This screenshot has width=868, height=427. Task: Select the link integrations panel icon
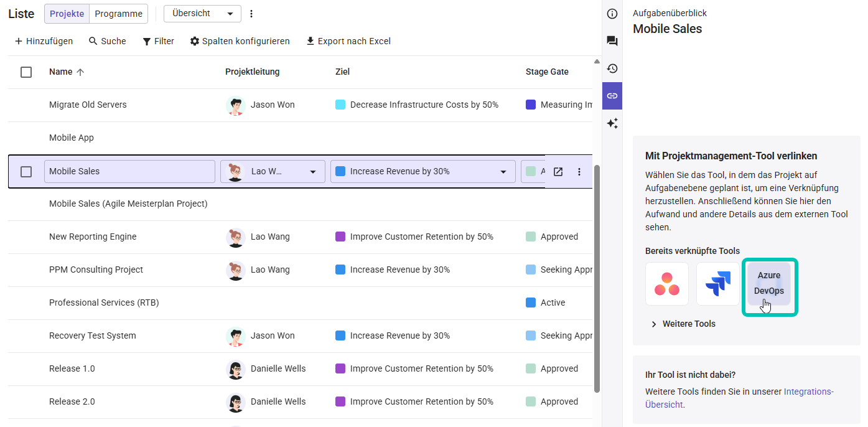612,96
